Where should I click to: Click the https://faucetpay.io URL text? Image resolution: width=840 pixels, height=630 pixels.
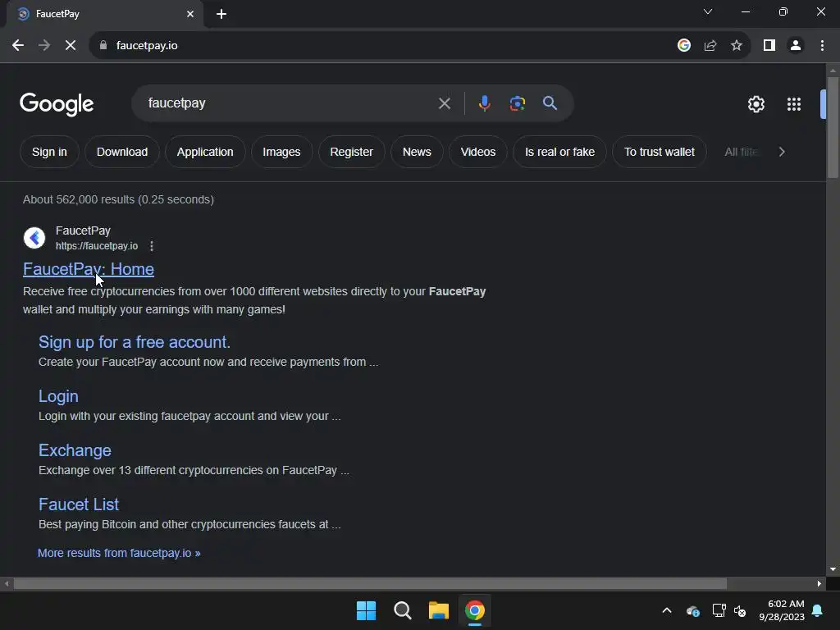coord(97,246)
